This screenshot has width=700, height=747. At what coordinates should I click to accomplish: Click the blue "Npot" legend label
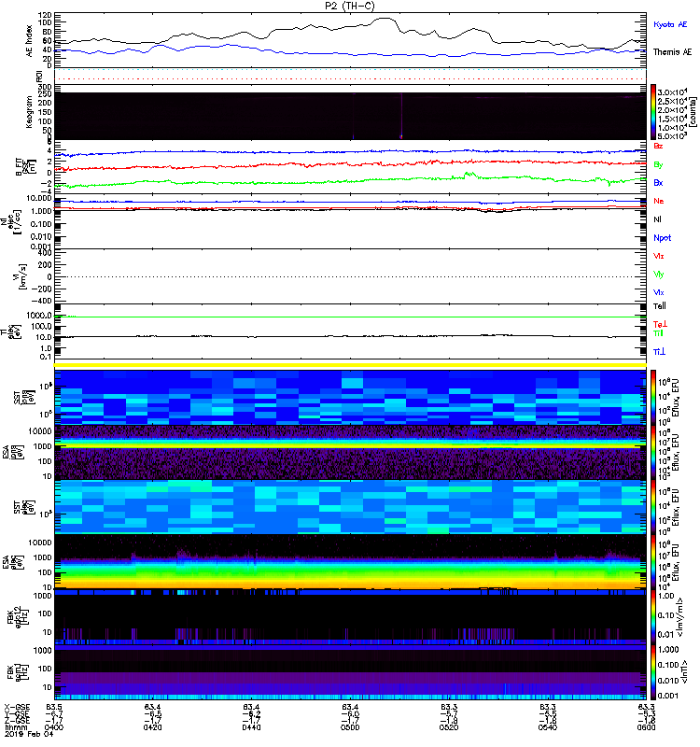pos(663,238)
